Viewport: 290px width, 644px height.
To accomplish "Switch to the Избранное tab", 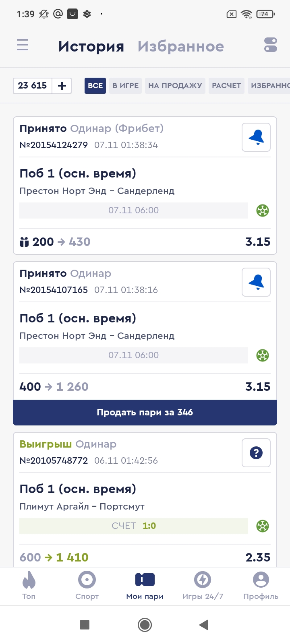I will point(180,47).
